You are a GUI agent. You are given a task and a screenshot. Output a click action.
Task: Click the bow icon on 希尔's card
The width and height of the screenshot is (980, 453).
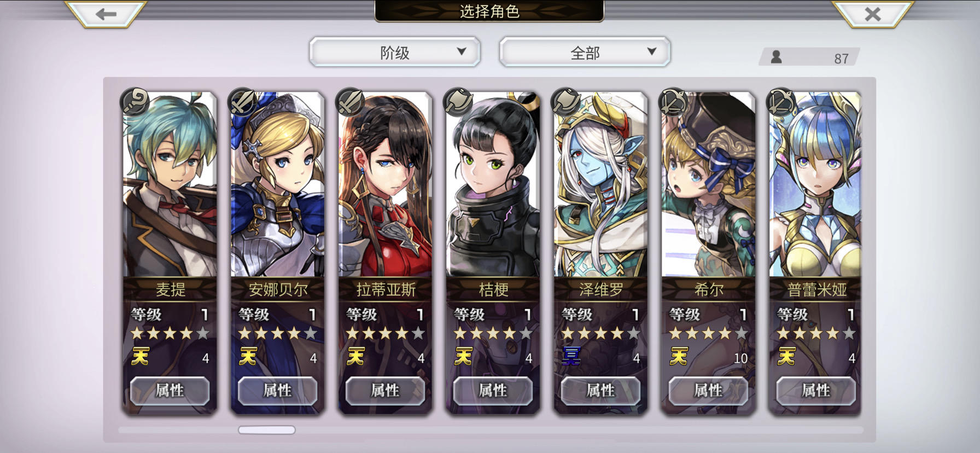point(673,101)
